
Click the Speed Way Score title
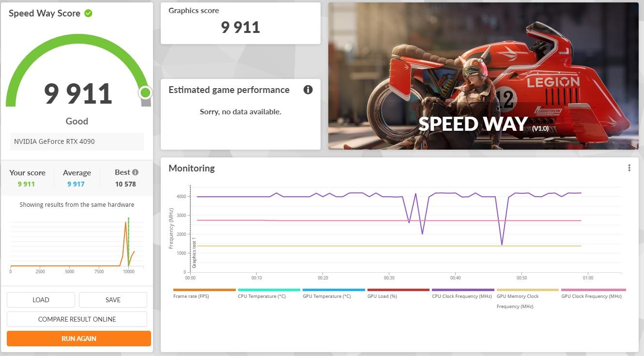click(x=45, y=13)
